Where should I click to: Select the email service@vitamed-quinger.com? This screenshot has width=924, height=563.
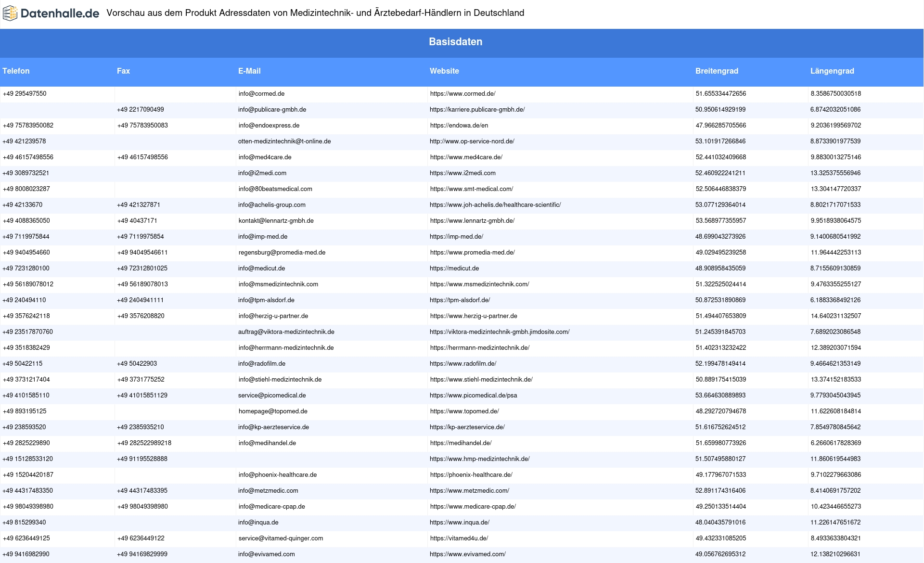tap(281, 538)
